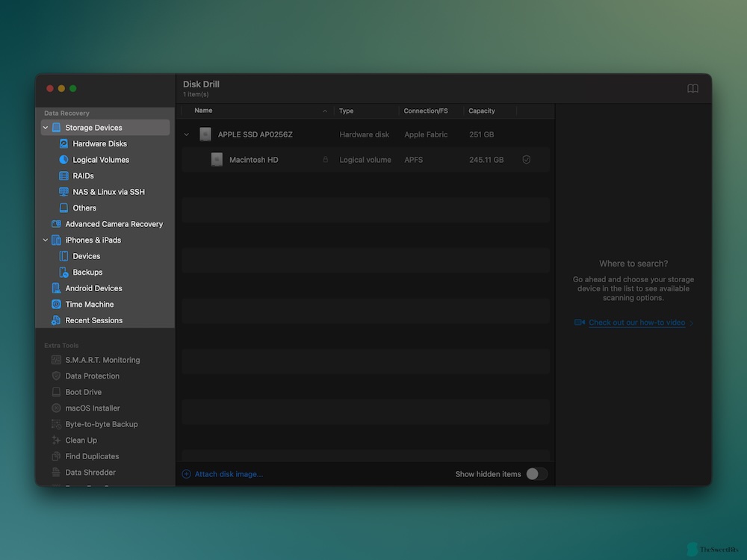The width and height of the screenshot is (747, 560).
Task: Click the Hardware Disks sidebar icon
Action: 63,143
